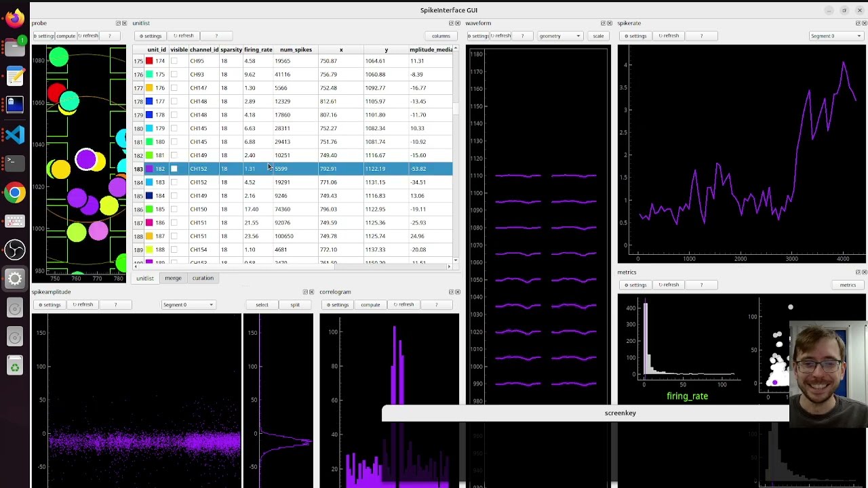The image size is (868, 488).
Task: Switch to the curation tab
Action: 203,278
